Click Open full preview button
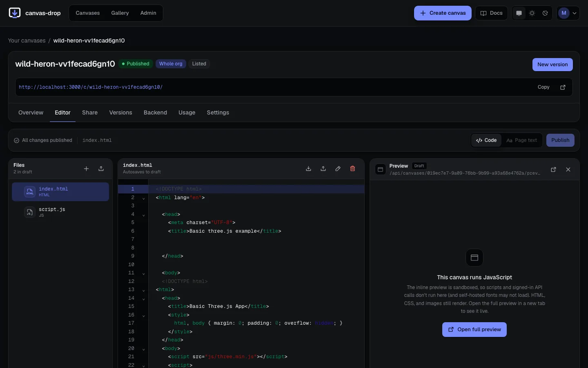Screen dimensions: 588x368 474,330
